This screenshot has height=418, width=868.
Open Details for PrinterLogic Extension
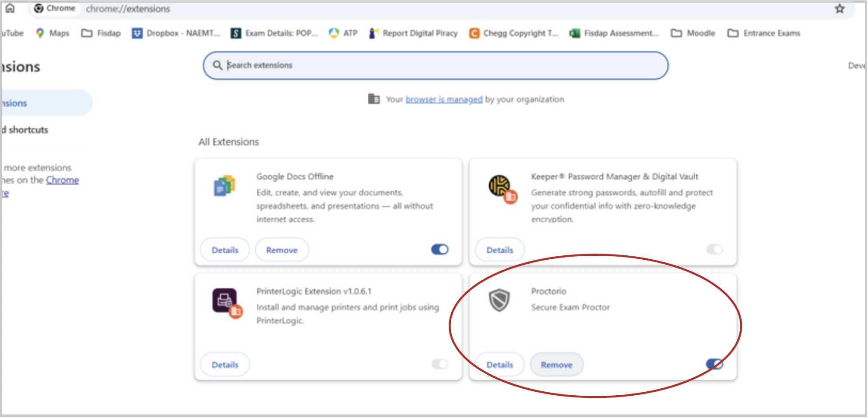[225, 365]
